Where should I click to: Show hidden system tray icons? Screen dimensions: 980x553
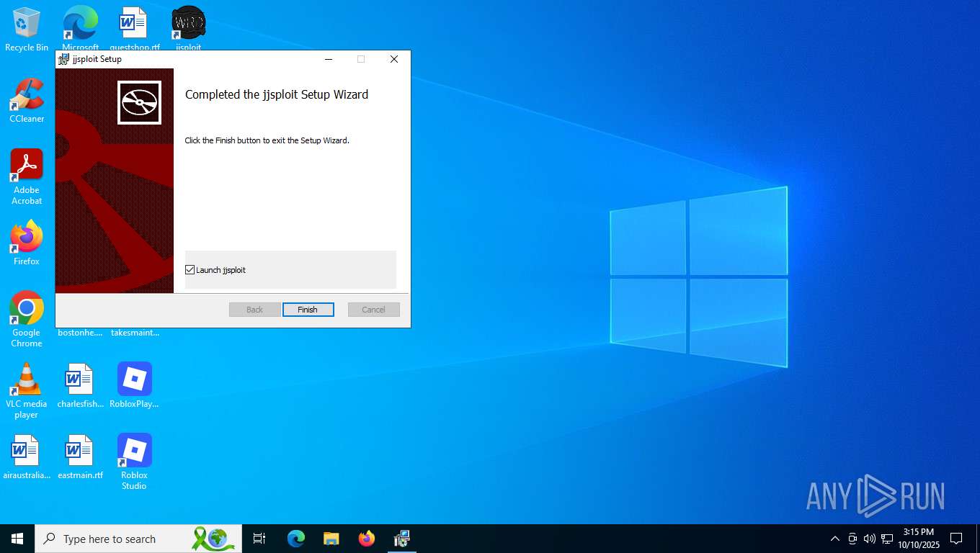835,539
